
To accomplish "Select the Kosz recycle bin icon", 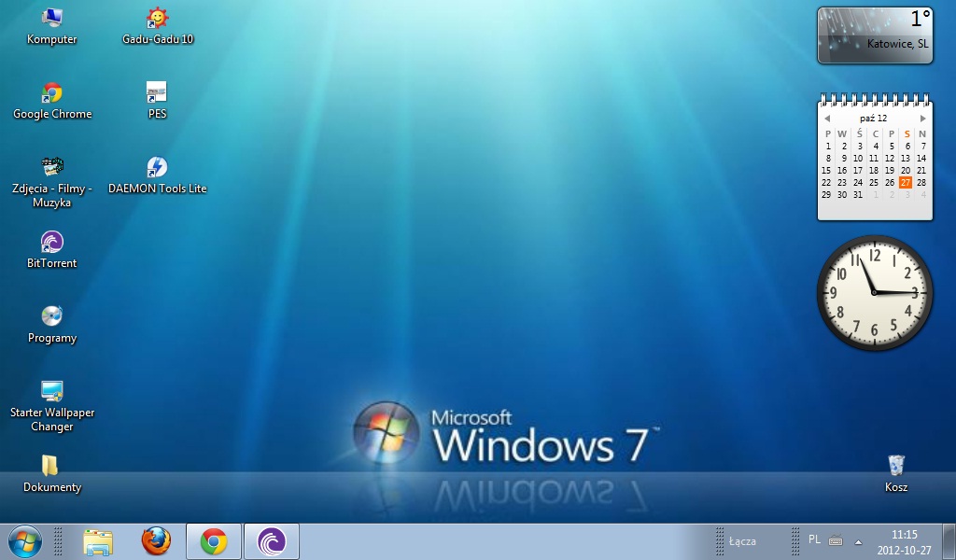I will click(896, 467).
